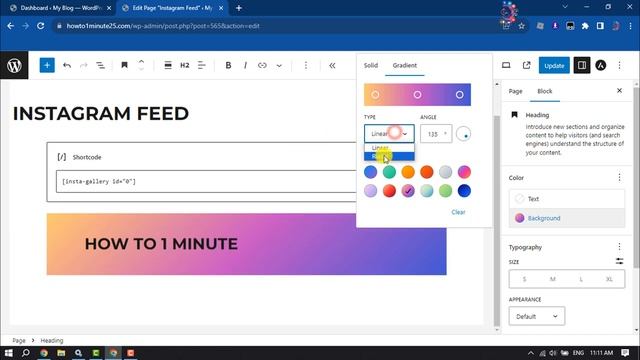Open the preview device view icon
640x360 pixels.
(x=506, y=65)
